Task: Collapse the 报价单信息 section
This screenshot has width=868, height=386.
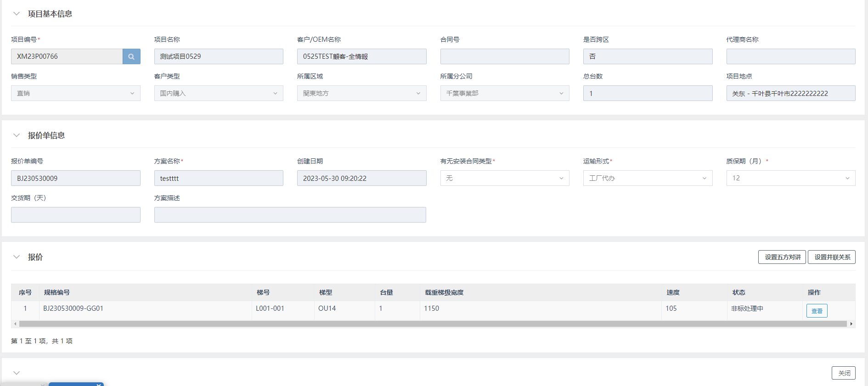Action: [17, 135]
